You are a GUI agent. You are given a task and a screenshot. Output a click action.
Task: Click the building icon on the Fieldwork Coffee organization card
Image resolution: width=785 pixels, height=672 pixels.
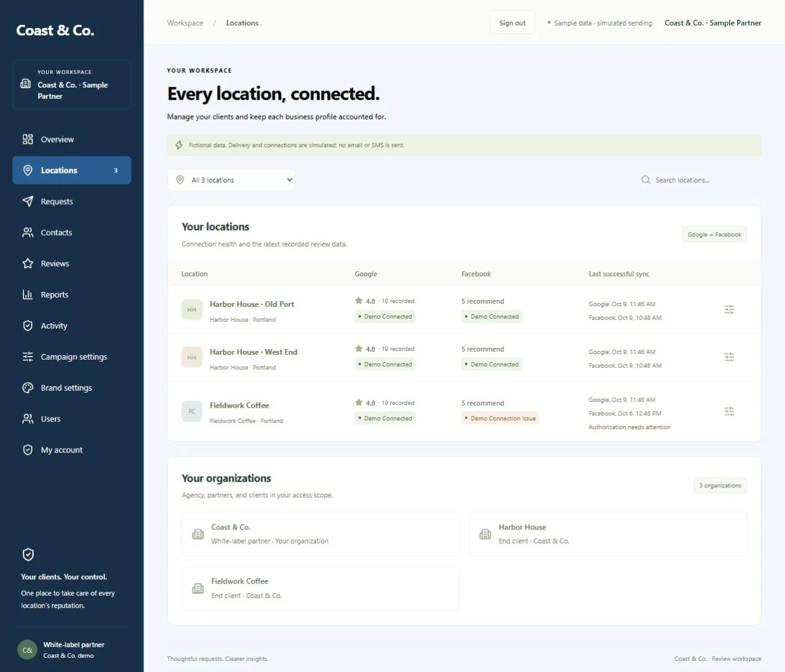click(198, 589)
